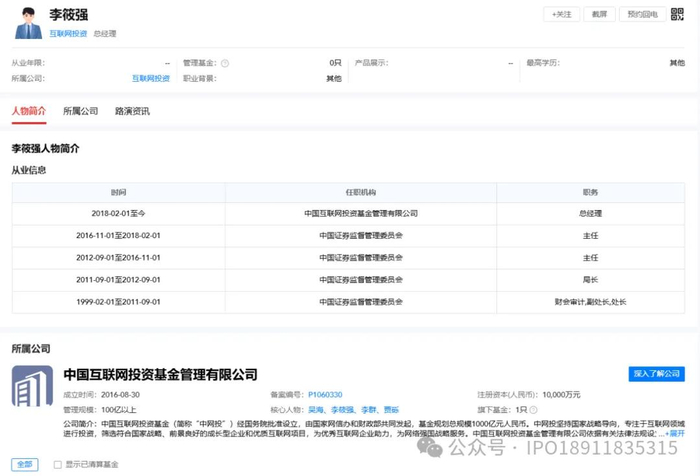Viewport: 700px width, 476px height.
Task: Switch to the 所属公司 tab
Action: (x=80, y=111)
